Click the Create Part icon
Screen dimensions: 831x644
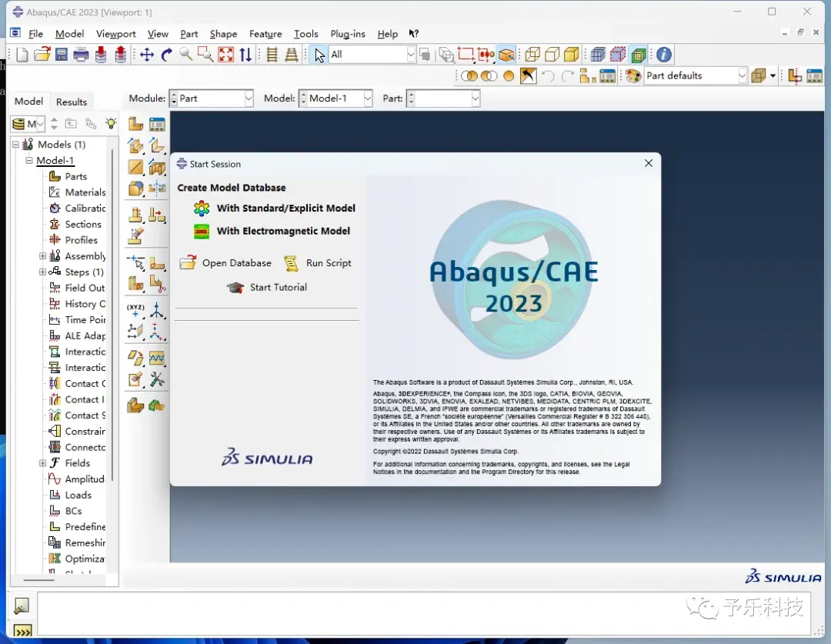(x=135, y=124)
